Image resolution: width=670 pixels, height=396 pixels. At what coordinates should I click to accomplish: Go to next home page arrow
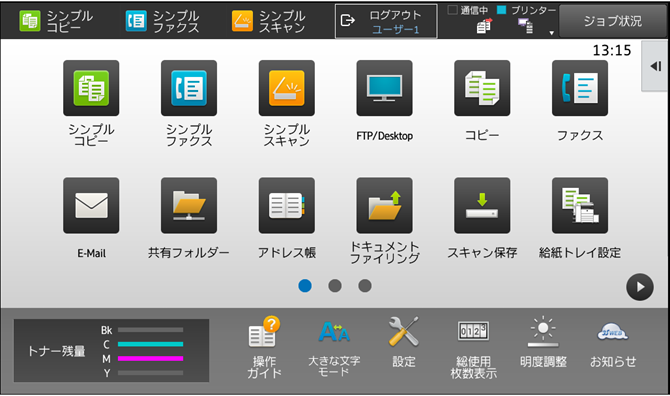(x=640, y=287)
